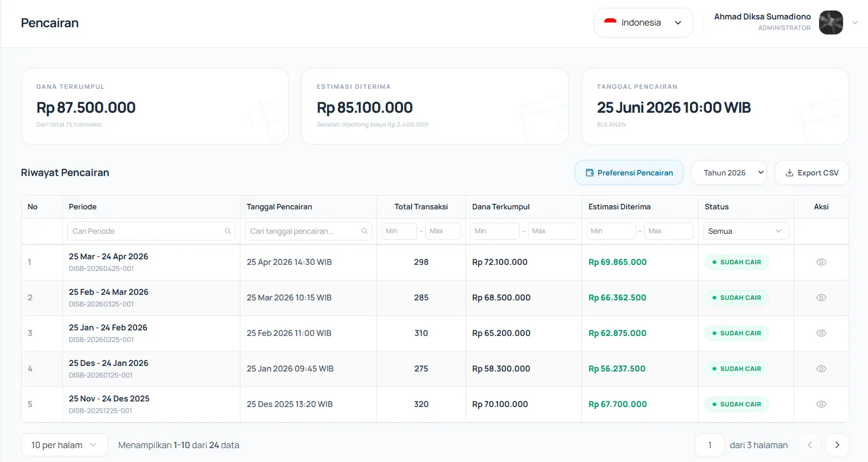View details for the 25 Jan - 24 Feb 2026 disbursement

pyautogui.click(x=821, y=333)
